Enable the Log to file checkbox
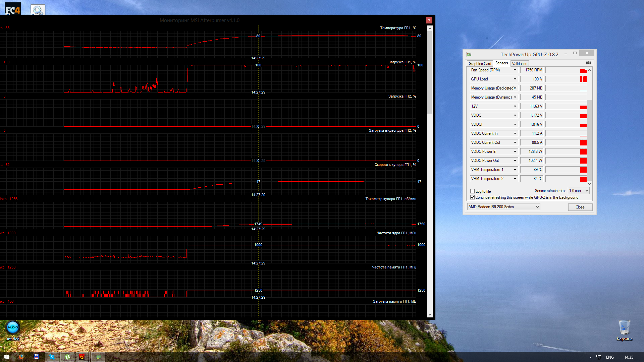Screen dimensions: 644x362 coord(473,191)
